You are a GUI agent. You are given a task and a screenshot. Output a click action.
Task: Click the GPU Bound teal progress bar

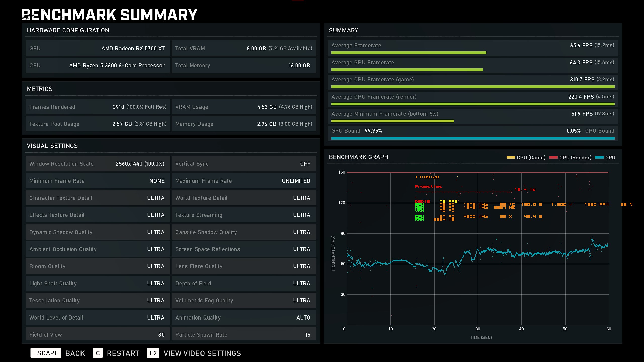pos(473,138)
